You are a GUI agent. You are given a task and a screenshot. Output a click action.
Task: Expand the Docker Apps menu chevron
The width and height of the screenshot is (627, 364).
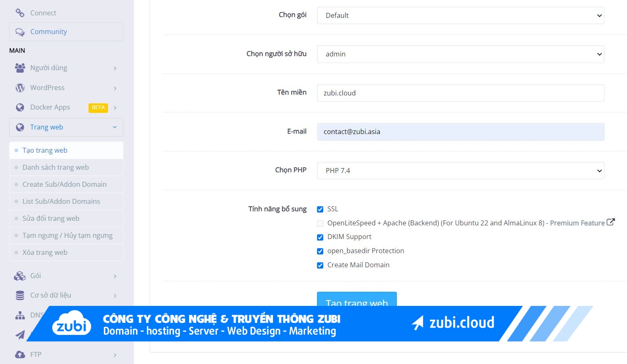pyautogui.click(x=115, y=108)
